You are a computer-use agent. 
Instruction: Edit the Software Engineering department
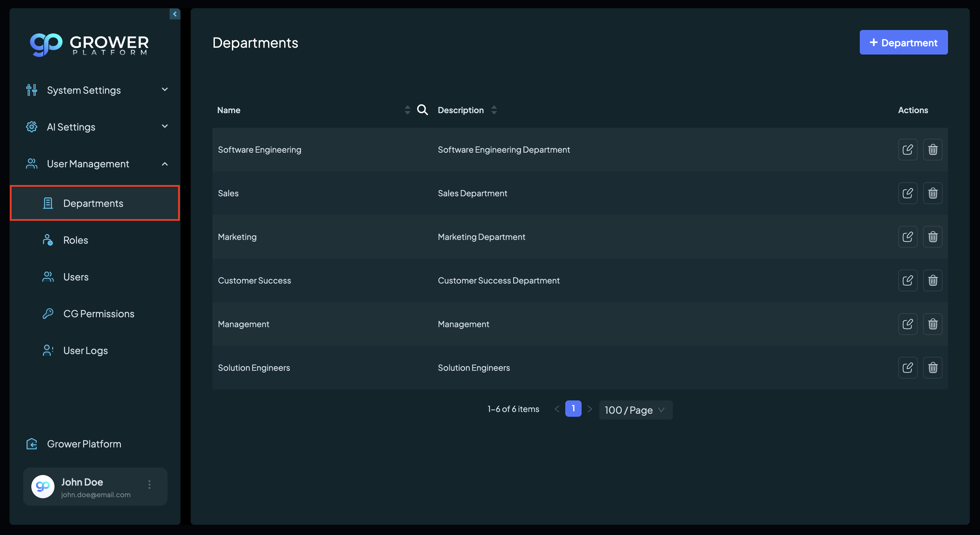908,150
